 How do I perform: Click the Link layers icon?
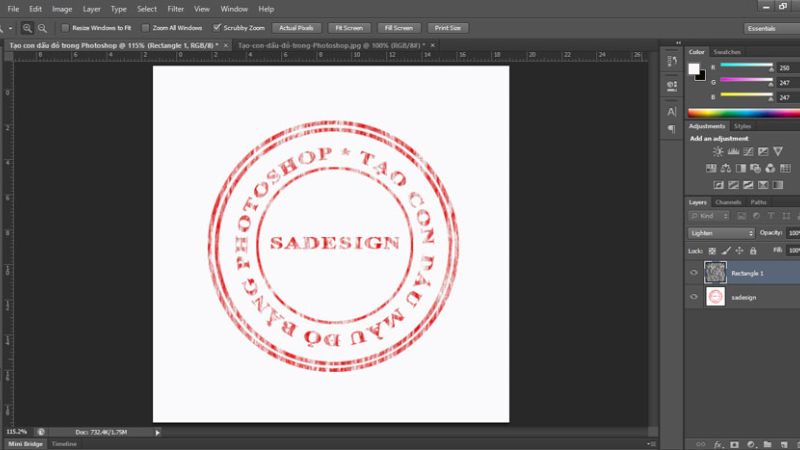pyautogui.click(x=701, y=445)
